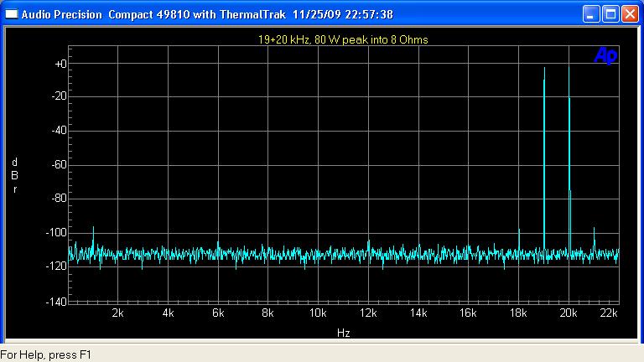
Task: Click the 1 kHz spike near left edge
Action: [93, 238]
